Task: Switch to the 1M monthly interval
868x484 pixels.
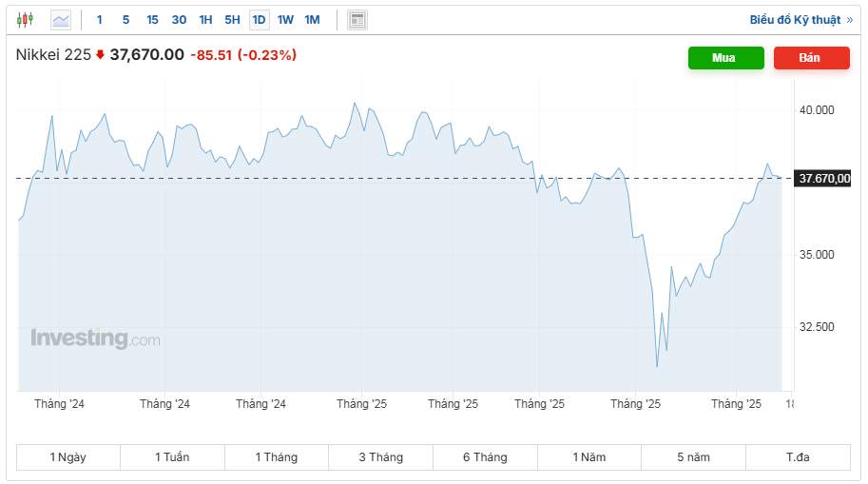Action: pyautogui.click(x=312, y=19)
